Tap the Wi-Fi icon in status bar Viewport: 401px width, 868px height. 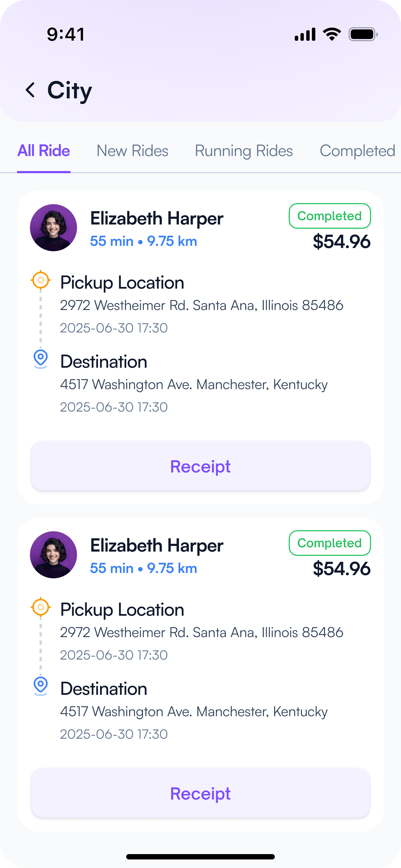pyautogui.click(x=332, y=34)
